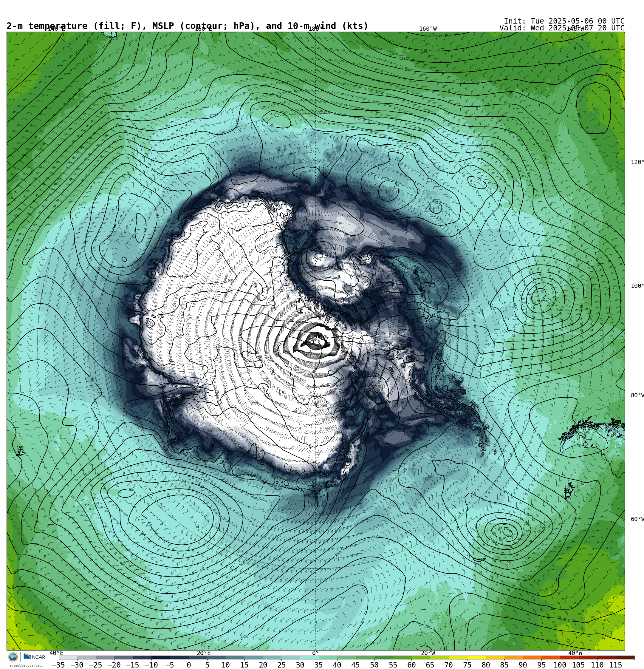
Task: Click the '20°W' longitude label at bottom
Action: tap(428, 653)
